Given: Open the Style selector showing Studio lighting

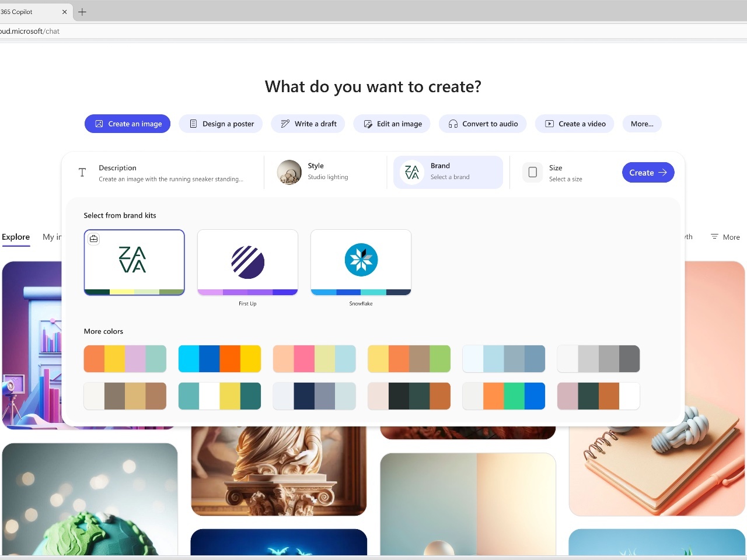Looking at the screenshot, I should 326,172.
